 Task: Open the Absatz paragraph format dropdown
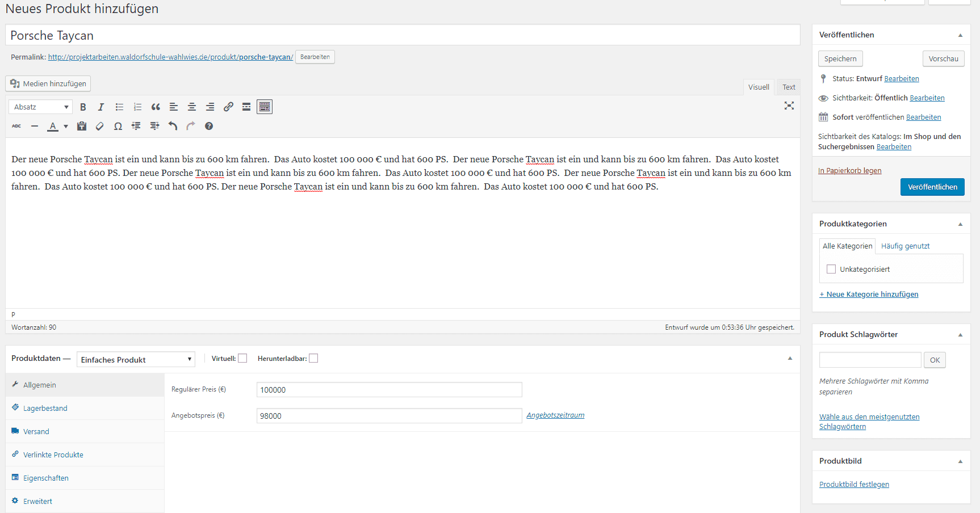41,107
